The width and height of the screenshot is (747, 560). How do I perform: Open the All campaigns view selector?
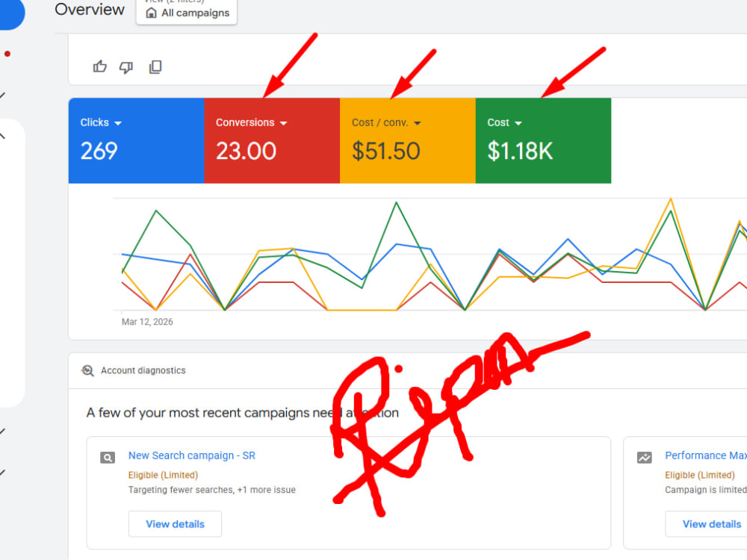point(187,12)
